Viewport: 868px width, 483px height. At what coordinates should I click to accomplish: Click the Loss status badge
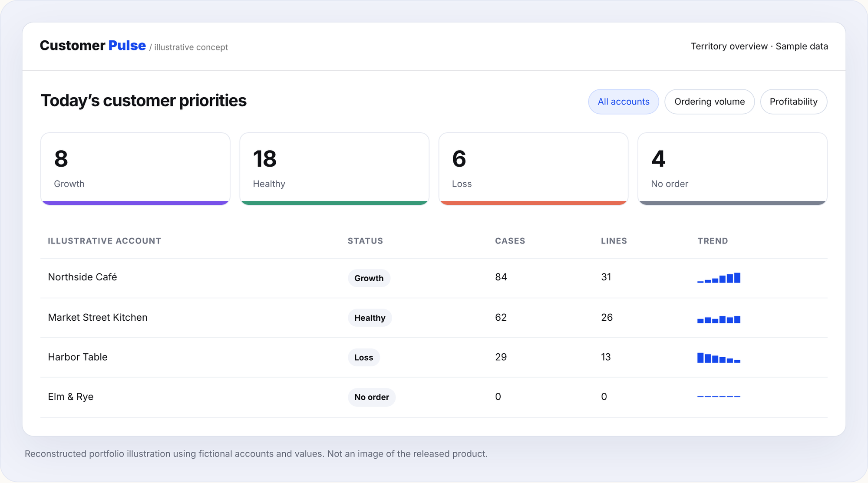point(363,358)
